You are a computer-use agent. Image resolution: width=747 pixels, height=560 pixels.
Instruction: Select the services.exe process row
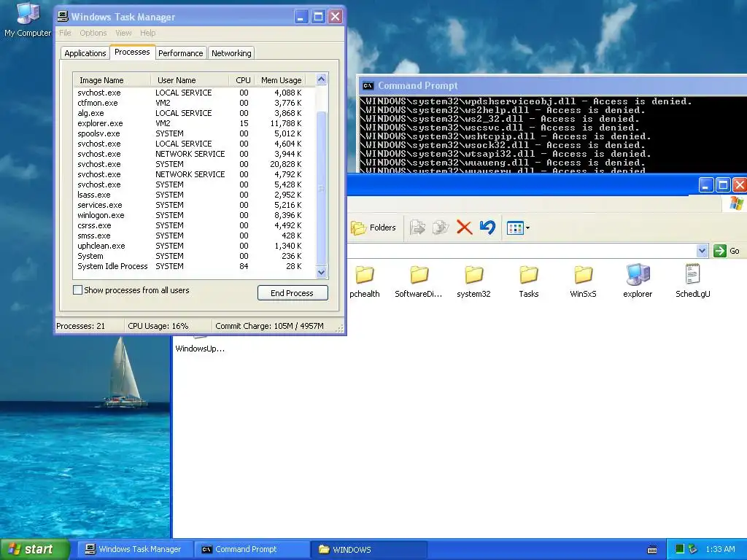[x=193, y=205]
